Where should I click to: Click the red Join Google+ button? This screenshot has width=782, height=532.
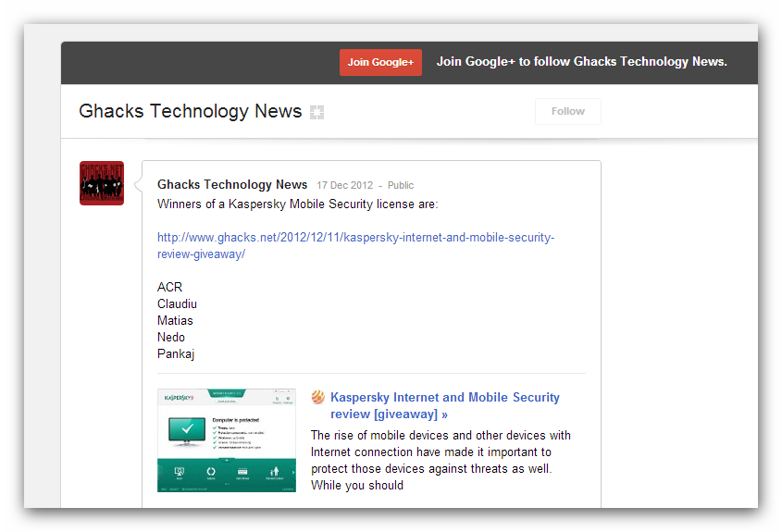pos(380,62)
